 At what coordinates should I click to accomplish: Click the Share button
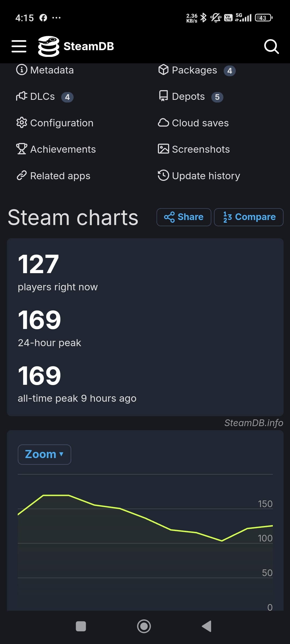pos(184,217)
